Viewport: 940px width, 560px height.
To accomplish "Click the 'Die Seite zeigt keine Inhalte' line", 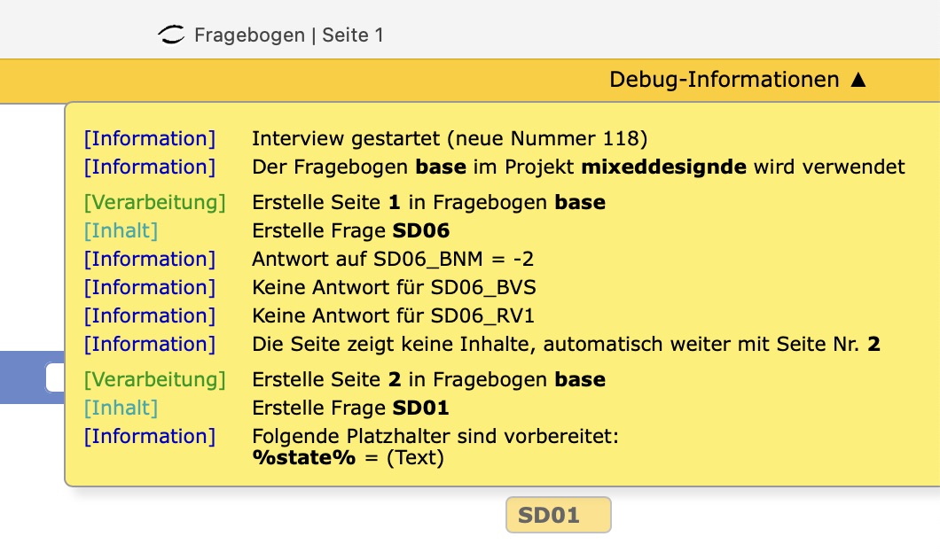I will 566,345.
